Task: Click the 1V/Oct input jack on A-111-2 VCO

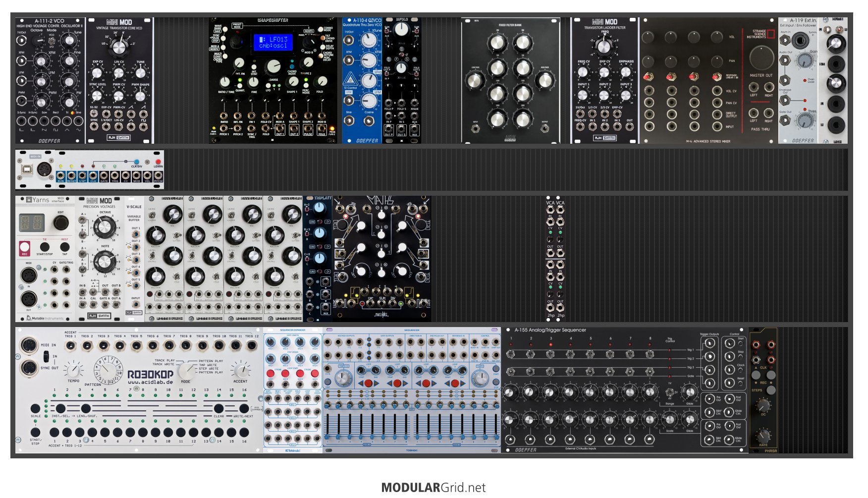Action: pos(21,40)
